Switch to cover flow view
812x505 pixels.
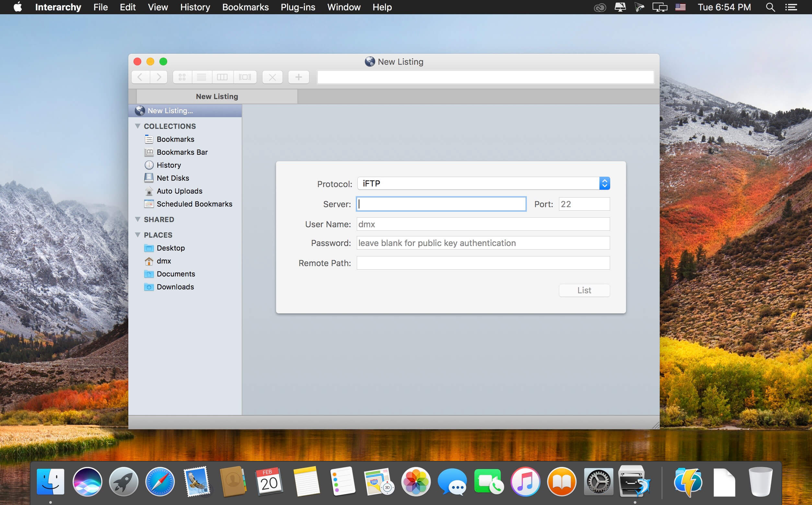click(245, 77)
